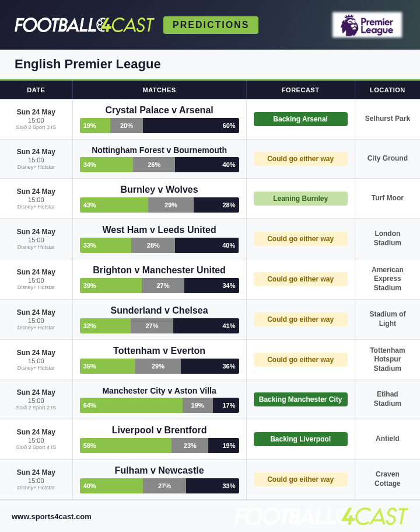Click Arsenal's 60% win probability bar
The width and height of the screenshot is (420, 532).
[x=191, y=126]
